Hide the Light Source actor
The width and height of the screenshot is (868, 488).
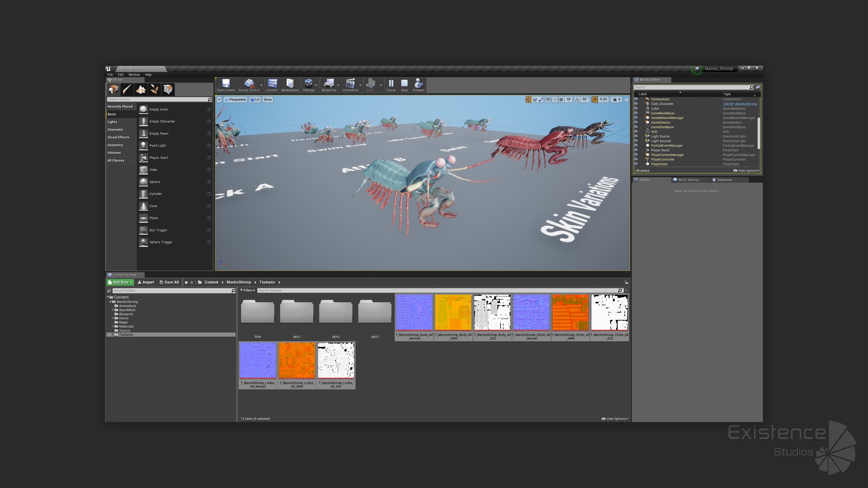pos(636,136)
